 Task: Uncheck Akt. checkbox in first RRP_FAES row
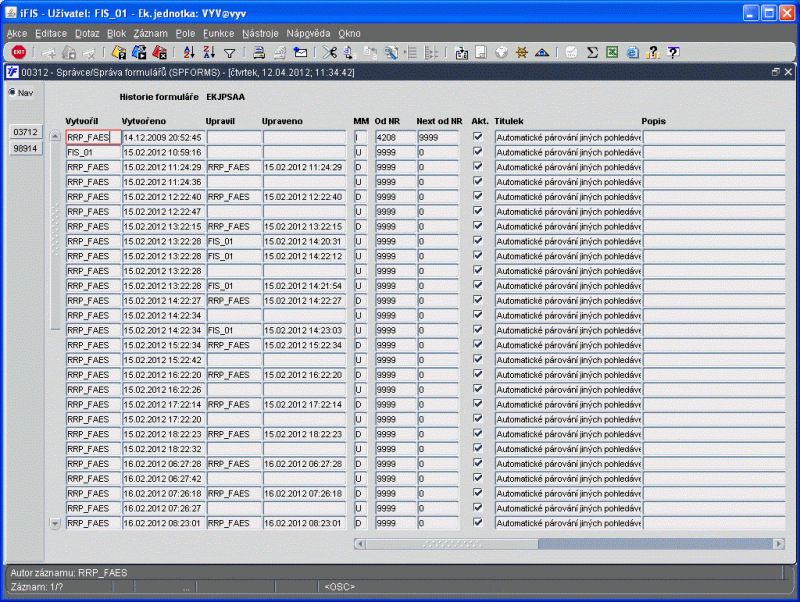pos(478,136)
